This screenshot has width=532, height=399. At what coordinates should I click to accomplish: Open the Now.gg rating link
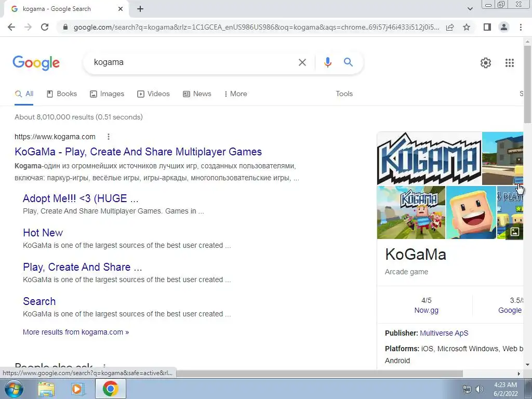tap(426, 311)
